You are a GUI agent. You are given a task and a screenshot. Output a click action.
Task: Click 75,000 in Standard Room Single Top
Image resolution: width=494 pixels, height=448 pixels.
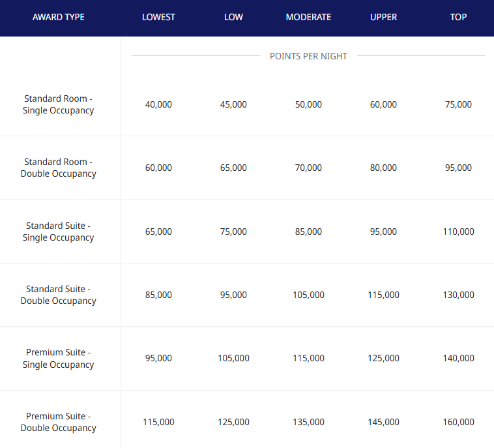pyautogui.click(x=458, y=105)
